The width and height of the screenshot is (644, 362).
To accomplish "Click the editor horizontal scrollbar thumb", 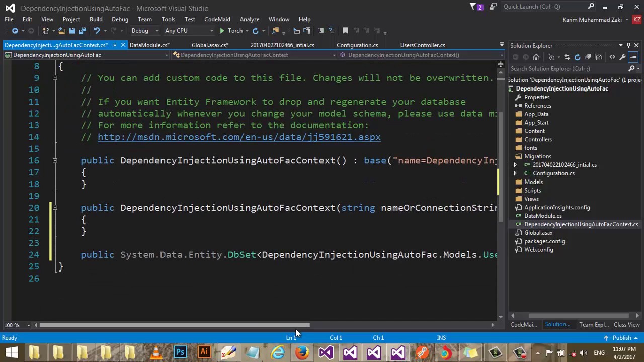I will coord(174,325).
